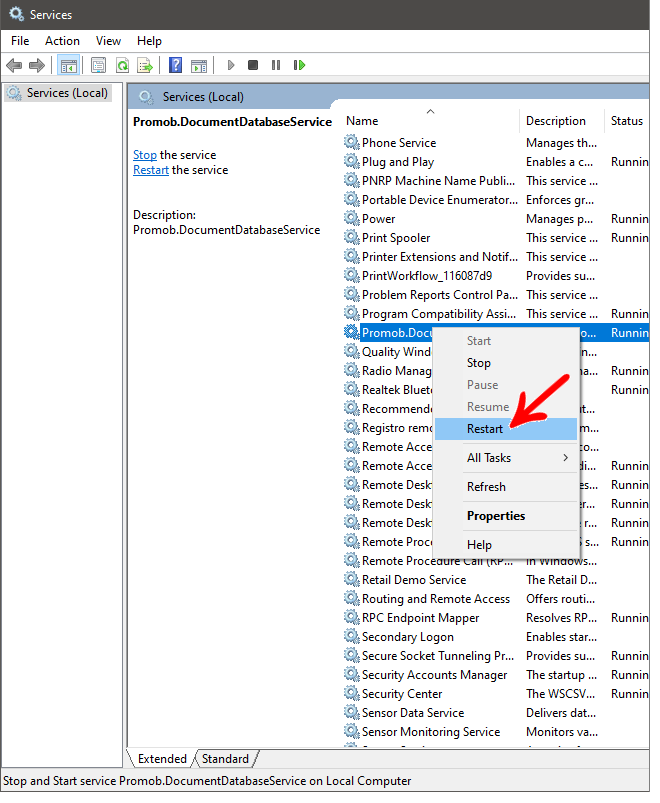Choose Restart in the context menu
Viewport: 660px width, 803px height.
point(506,429)
